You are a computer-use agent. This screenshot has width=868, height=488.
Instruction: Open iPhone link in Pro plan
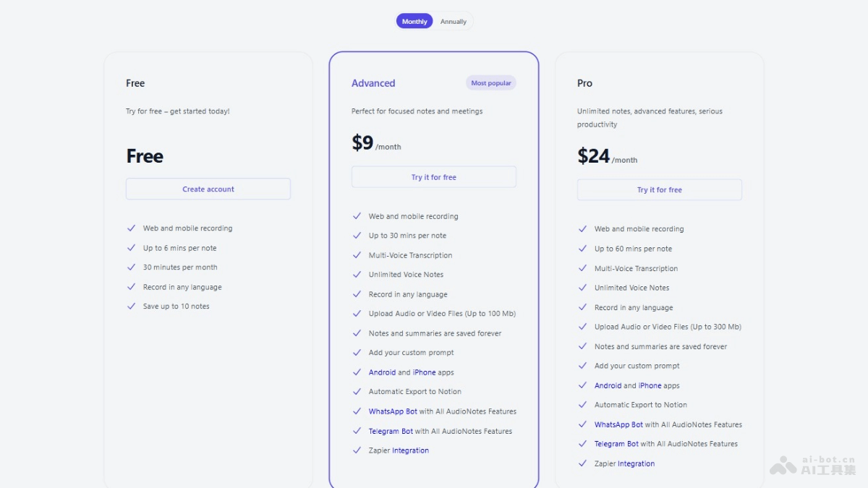click(650, 385)
